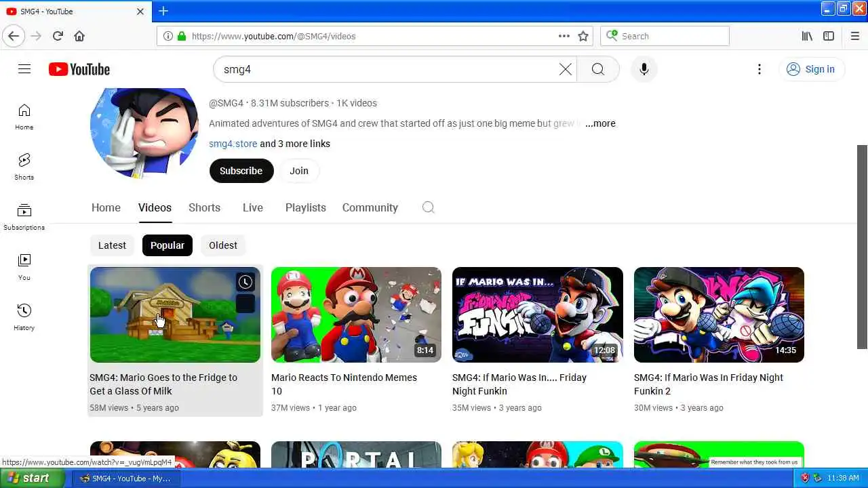Expand the channel description with ...more
This screenshot has width=868, height=488.
[600, 123]
